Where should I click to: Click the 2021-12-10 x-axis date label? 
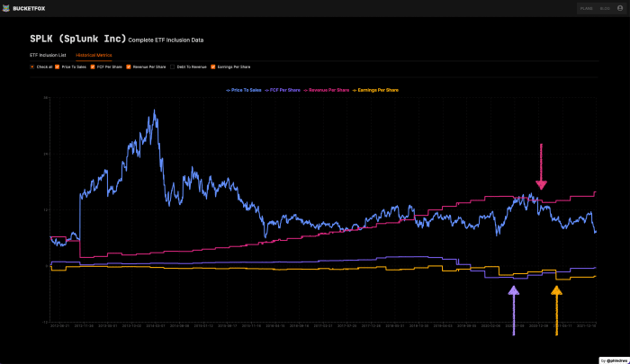point(587,326)
